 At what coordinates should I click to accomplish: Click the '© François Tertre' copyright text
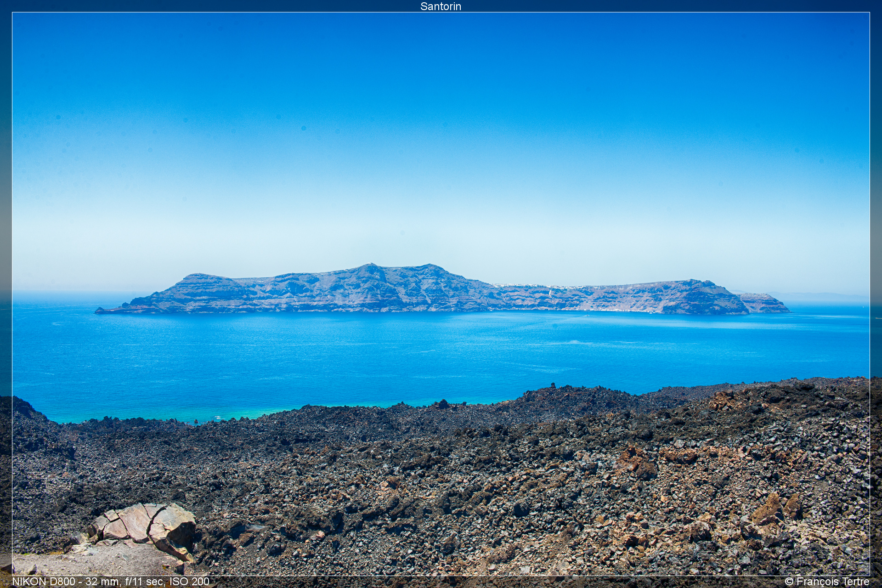827,582
